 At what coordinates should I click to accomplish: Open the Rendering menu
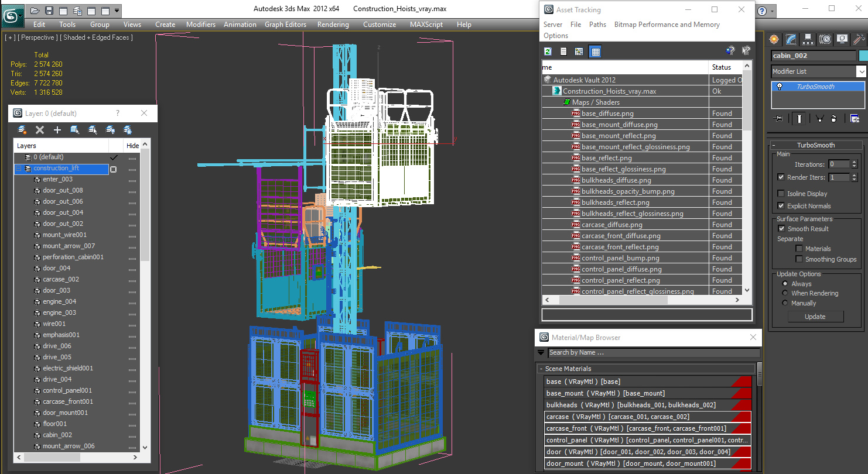[x=333, y=25]
